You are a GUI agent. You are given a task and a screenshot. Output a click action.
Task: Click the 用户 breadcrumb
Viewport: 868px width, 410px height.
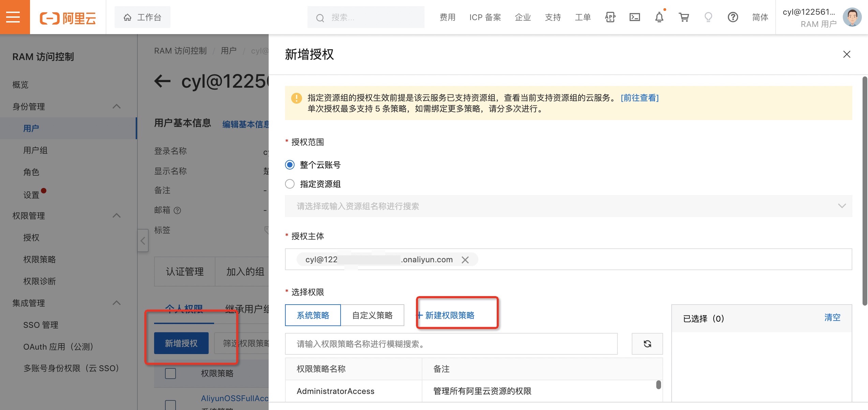pyautogui.click(x=228, y=51)
